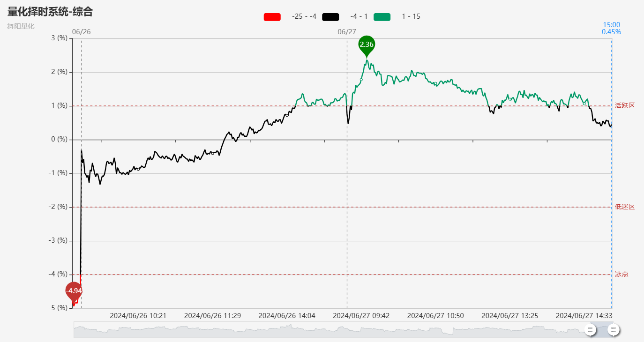Click the 06/27 date marker at top
The image size is (644, 342).
click(x=347, y=32)
